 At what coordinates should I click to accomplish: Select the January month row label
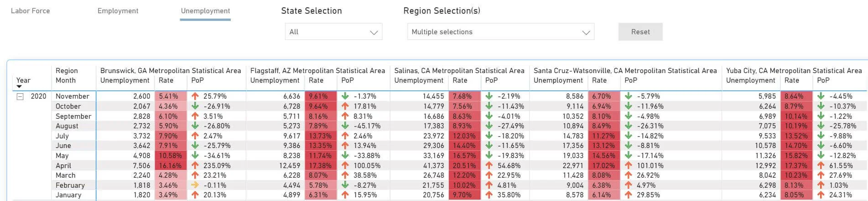click(x=68, y=195)
